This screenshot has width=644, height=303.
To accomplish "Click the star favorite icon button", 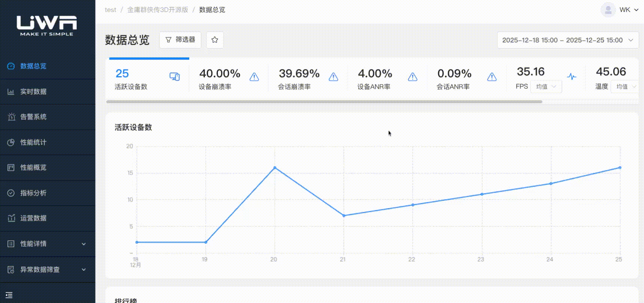I will (215, 40).
